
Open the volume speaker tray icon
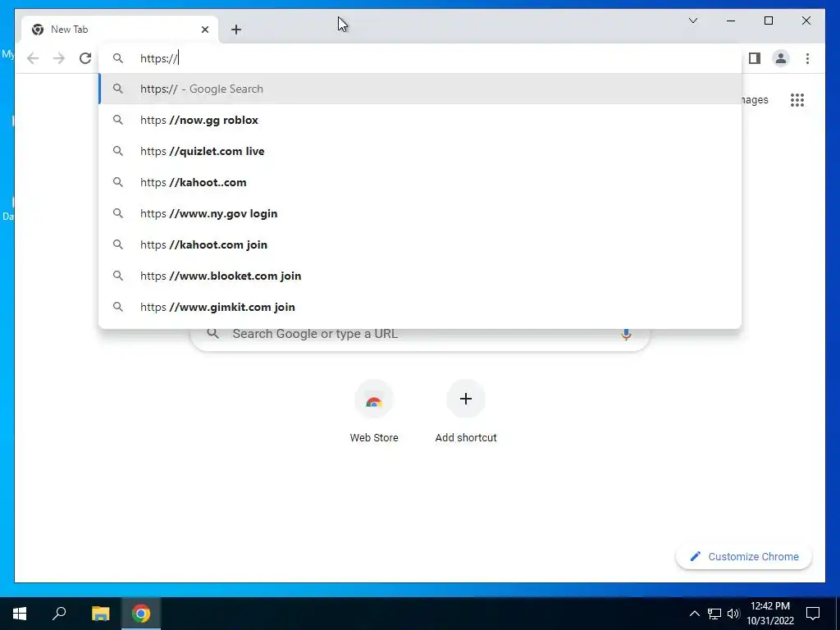click(733, 614)
